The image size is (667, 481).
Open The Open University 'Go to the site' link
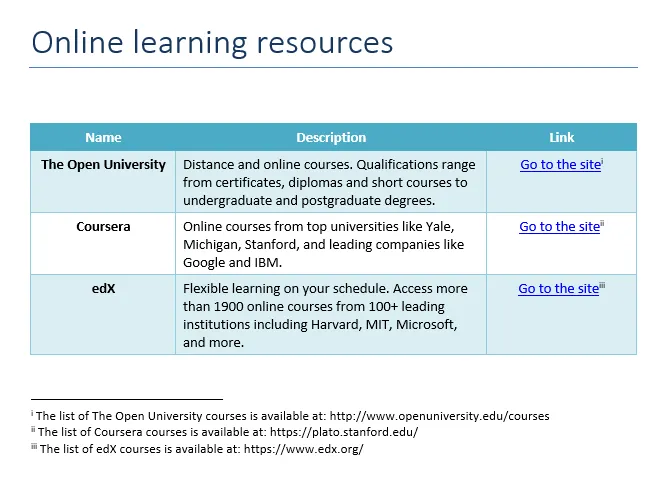click(x=560, y=165)
